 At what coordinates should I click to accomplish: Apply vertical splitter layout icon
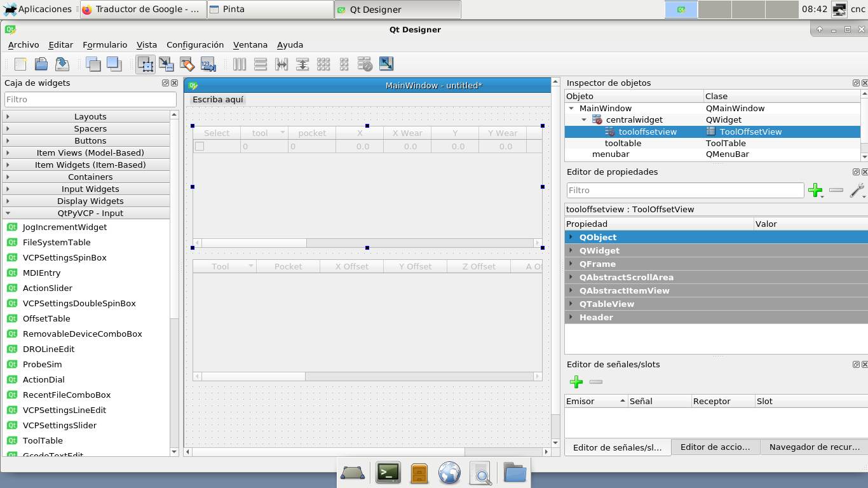pos(302,64)
